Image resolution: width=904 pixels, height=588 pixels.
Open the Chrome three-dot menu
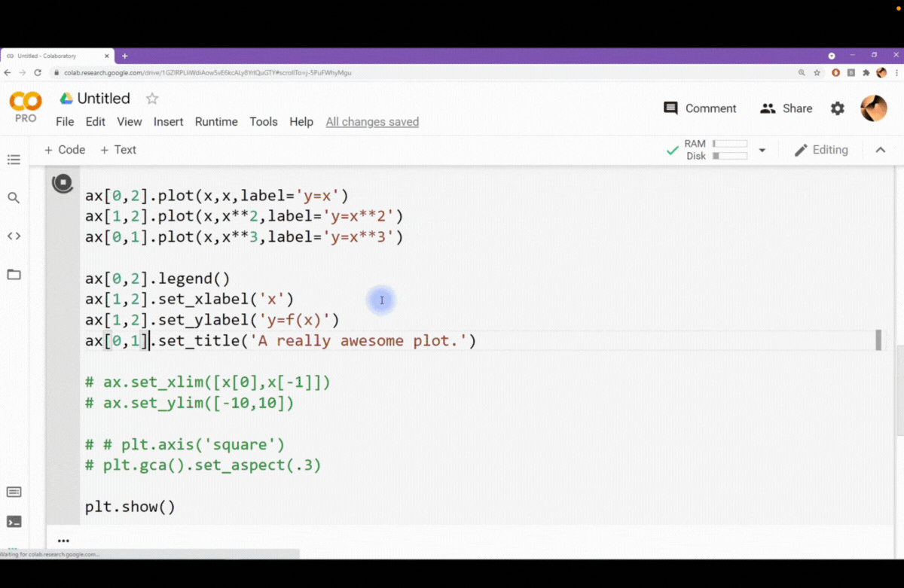click(x=896, y=73)
